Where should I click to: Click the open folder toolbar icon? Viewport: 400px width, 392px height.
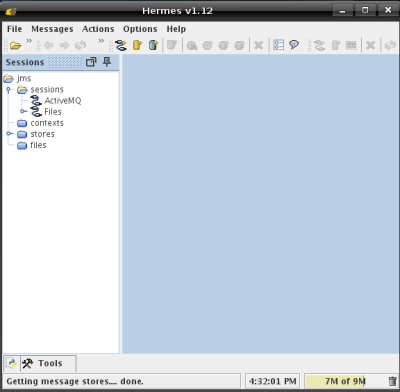point(15,45)
